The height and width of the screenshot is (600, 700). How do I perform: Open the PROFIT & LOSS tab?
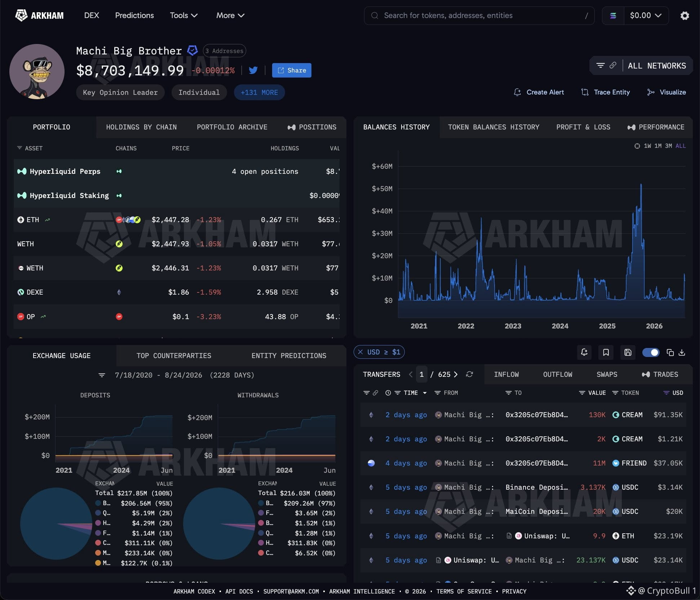[x=583, y=127]
